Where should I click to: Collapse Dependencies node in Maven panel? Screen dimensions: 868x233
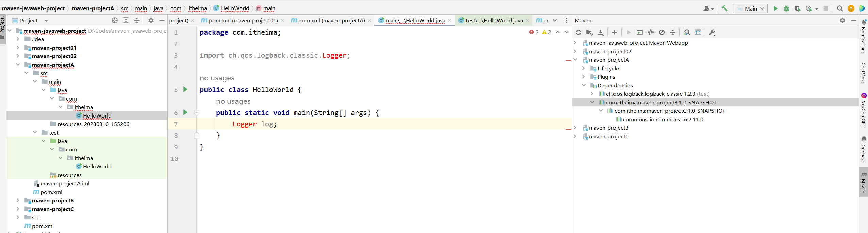pyautogui.click(x=584, y=85)
